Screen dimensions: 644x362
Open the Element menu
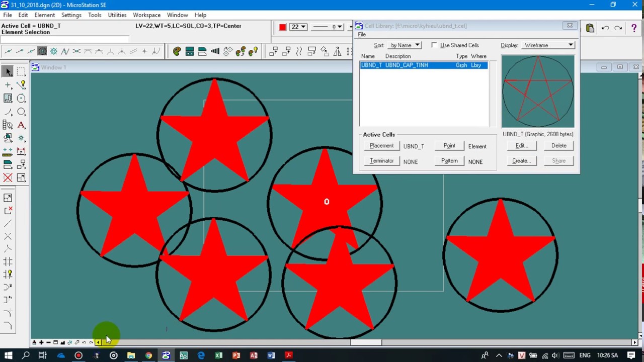pyautogui.click(x=44, y=15)
